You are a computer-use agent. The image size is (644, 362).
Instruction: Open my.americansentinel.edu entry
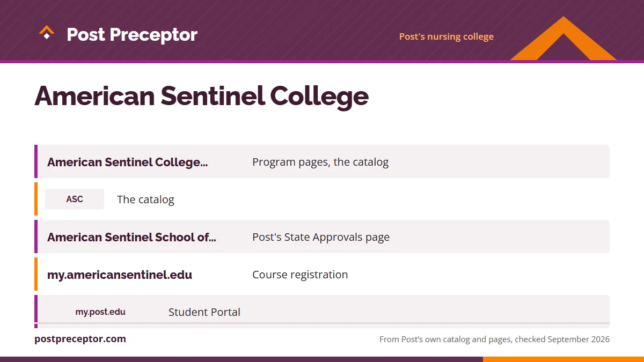pos(120,275)
